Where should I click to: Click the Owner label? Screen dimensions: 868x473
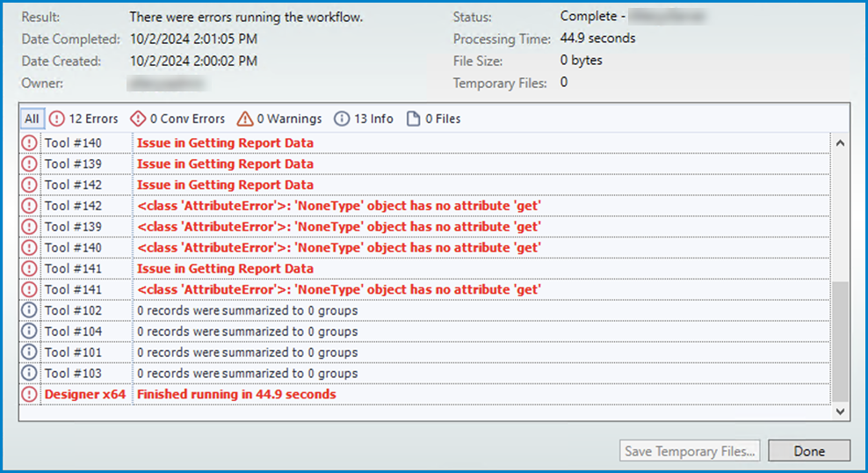(x=42, y=83)
